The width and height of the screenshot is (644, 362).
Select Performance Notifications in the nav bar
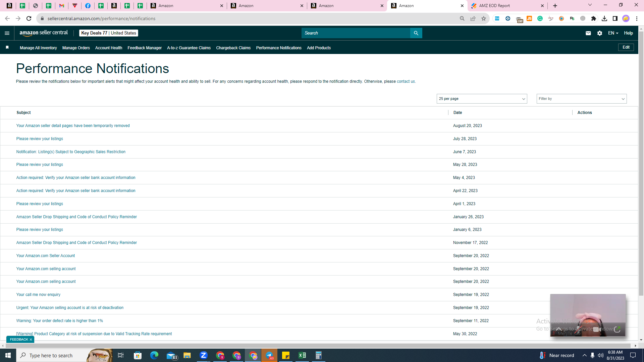(x=279, y=48)
